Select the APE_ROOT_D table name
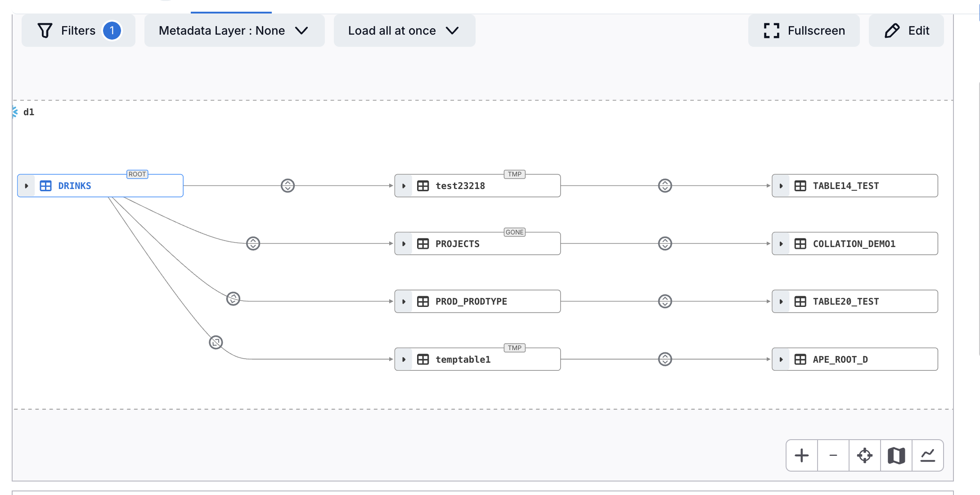Image resolution: width=980 pixels, height=495 pixels. [x=841, y=360]
